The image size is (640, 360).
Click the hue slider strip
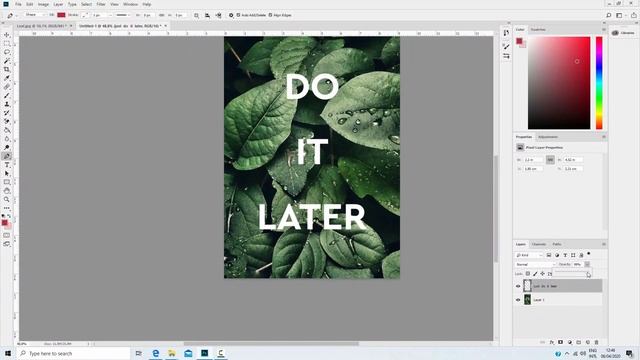(599, 83)
